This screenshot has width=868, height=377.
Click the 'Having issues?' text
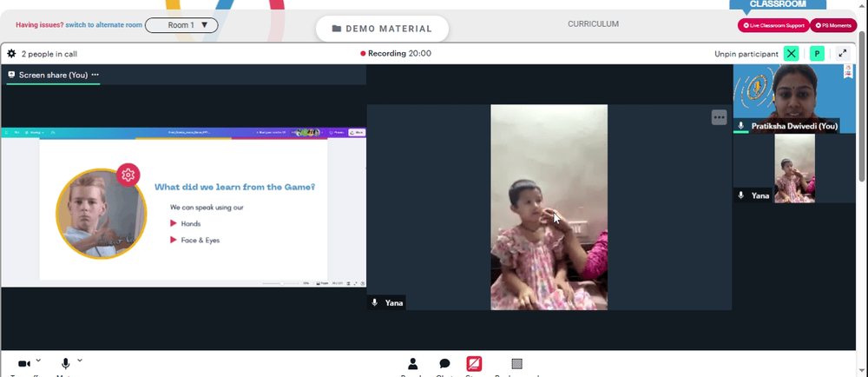coord(39,25)
